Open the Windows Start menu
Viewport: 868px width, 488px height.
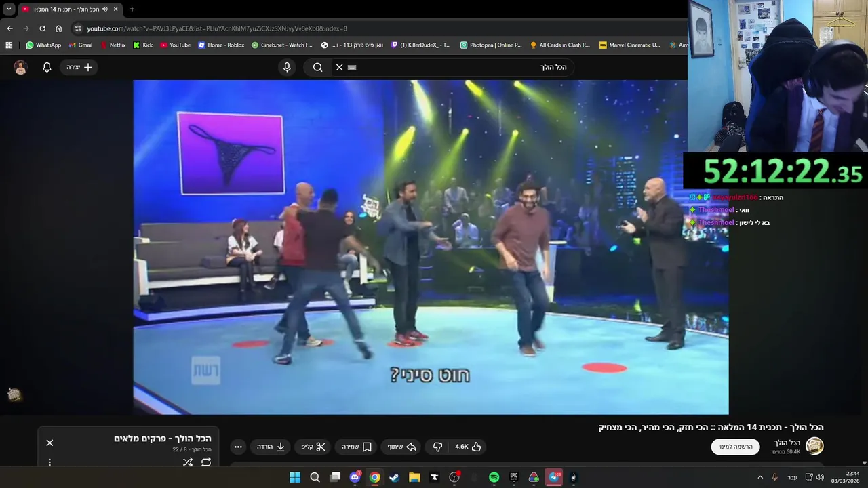(x=295, y=477)
